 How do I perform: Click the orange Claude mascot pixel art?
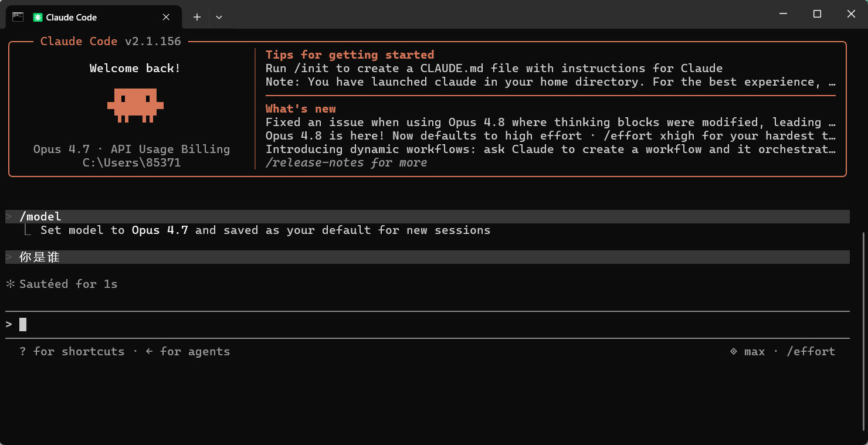[x=135, y=106]
